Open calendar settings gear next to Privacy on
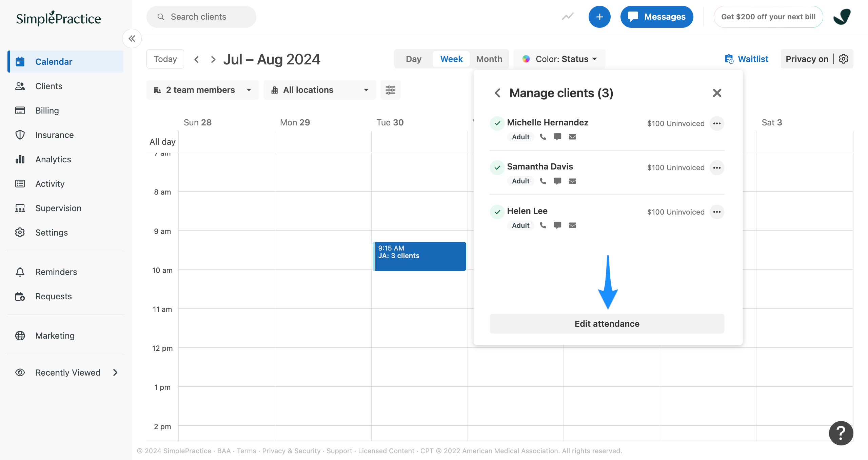This screenshot has height=460, width=868. point(844,59)
